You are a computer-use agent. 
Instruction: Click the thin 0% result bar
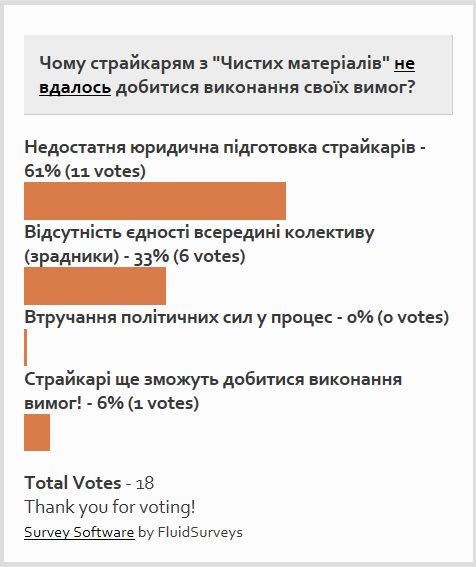(25, 347)
